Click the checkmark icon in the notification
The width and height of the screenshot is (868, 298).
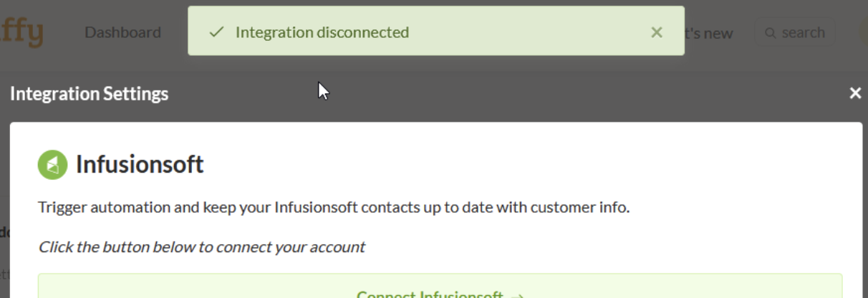pos(216,32)
